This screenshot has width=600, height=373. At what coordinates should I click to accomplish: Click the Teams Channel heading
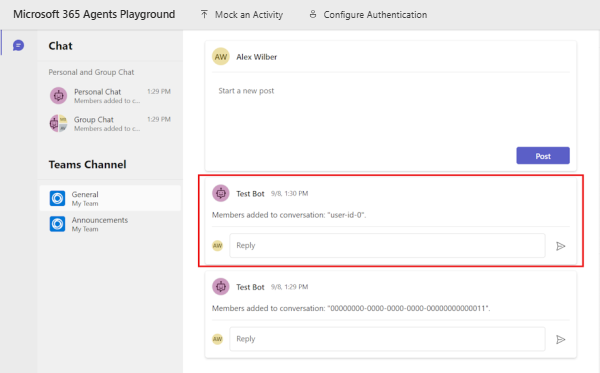click(x=87, y=165)
